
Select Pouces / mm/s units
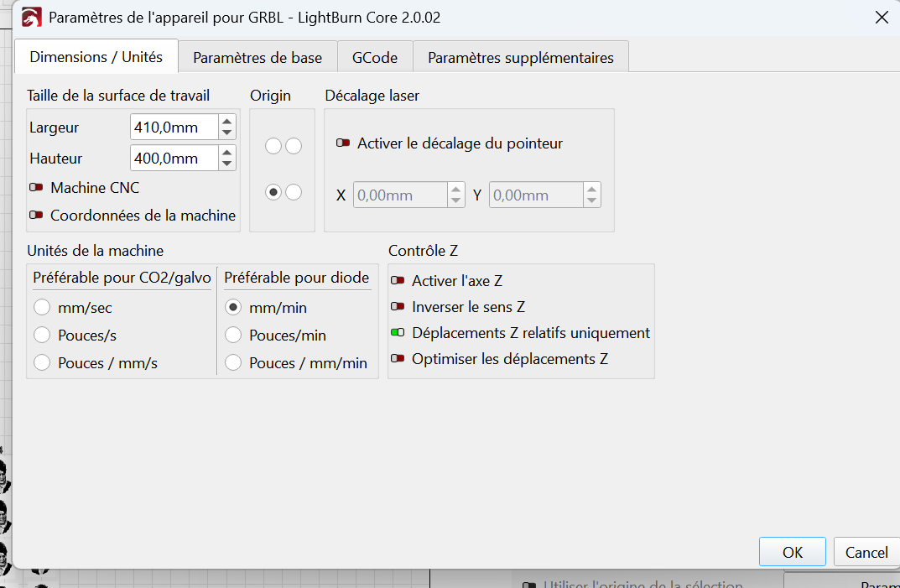(x=42, y=362)
